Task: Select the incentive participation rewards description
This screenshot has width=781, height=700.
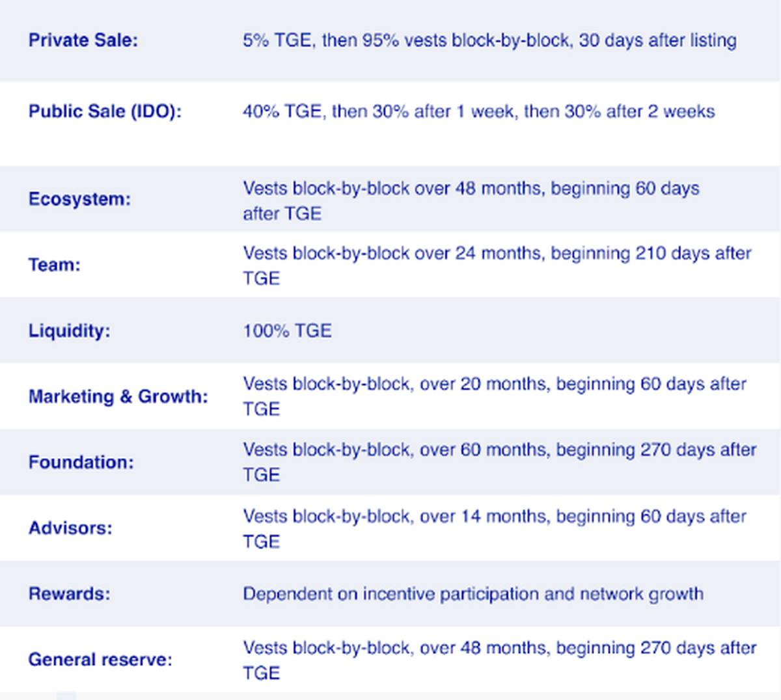Action: pyautogui.click(x=473, y=593)
